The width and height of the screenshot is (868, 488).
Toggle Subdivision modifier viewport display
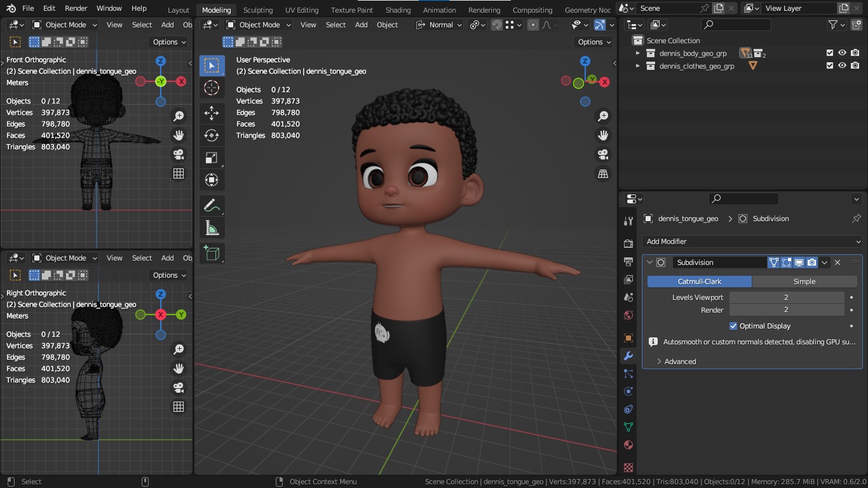pyautogui.click(x=799, y=262)
